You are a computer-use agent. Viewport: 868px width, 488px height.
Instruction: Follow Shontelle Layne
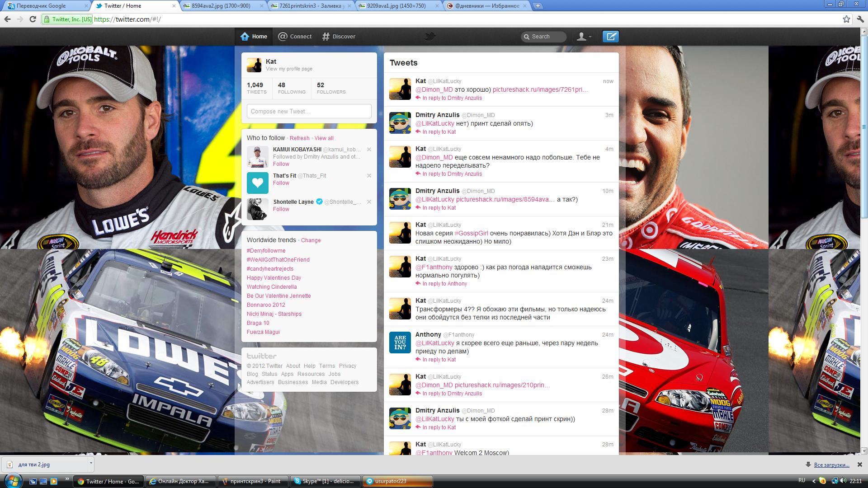coord(281,209)
